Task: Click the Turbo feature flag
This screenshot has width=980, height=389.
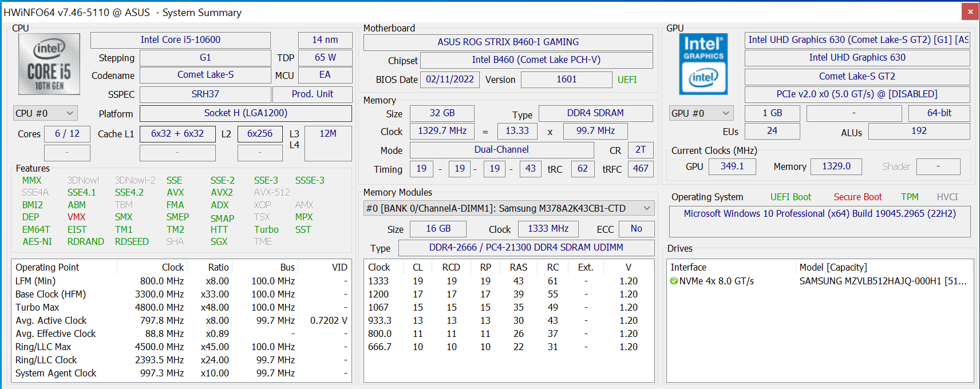Action: tap(266, 229)
